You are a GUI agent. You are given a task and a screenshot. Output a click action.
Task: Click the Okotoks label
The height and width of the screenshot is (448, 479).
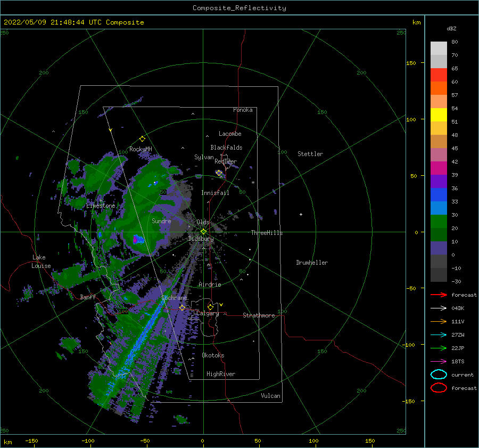coord(213,355)
